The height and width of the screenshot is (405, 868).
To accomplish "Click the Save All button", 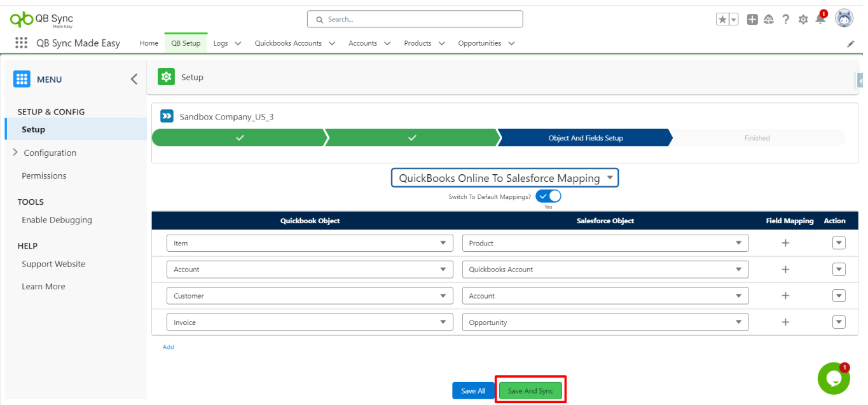I will [x=473, y=390].
